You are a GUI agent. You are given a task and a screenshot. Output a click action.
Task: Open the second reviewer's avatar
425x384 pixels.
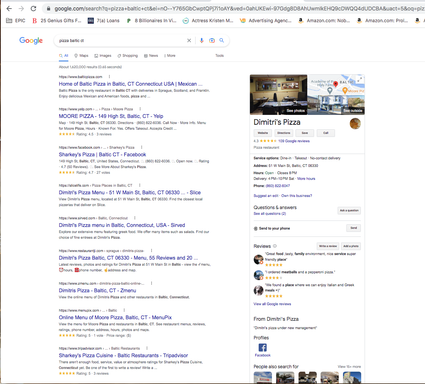pyautogui.click(x=258, y=275)
